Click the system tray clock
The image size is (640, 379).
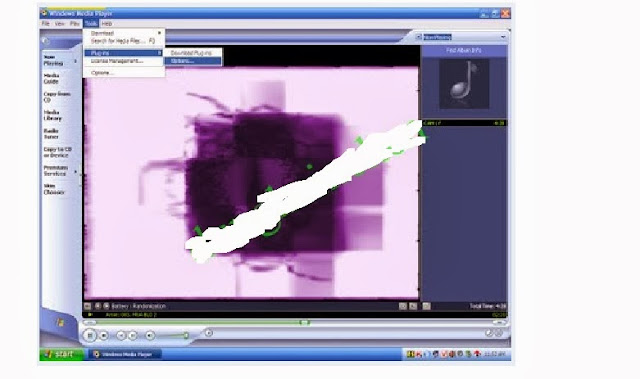(495, 354)
